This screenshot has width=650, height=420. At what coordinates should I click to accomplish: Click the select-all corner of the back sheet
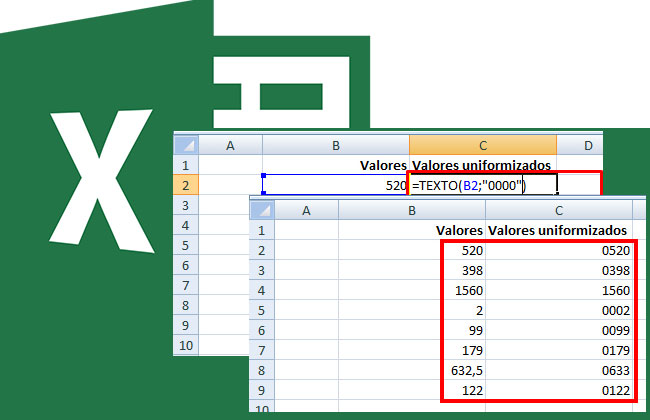186,145
